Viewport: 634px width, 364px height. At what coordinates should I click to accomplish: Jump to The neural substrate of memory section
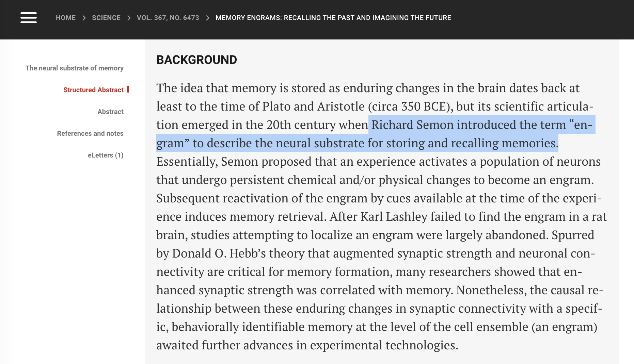[x=74, y=68]
